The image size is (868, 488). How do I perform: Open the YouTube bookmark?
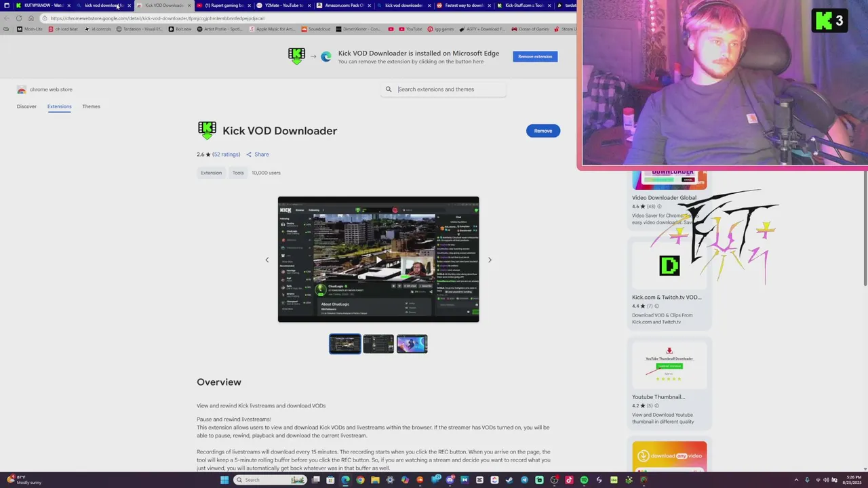point(410,29)
